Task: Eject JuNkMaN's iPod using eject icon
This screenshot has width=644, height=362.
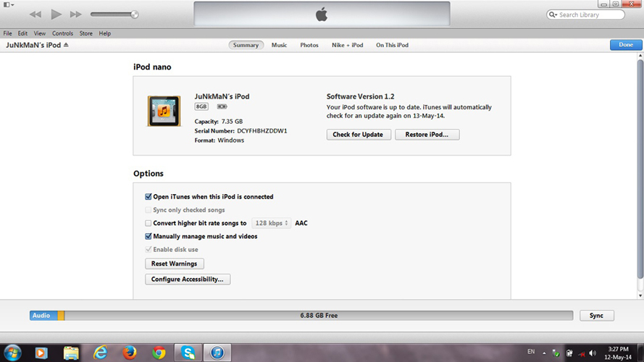Action: [x=66, y=45]
